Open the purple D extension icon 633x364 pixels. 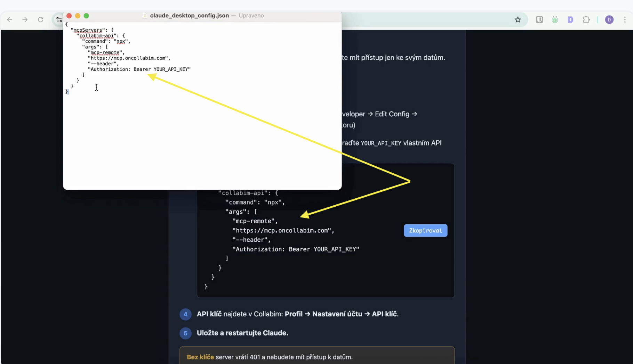[570, 20]
